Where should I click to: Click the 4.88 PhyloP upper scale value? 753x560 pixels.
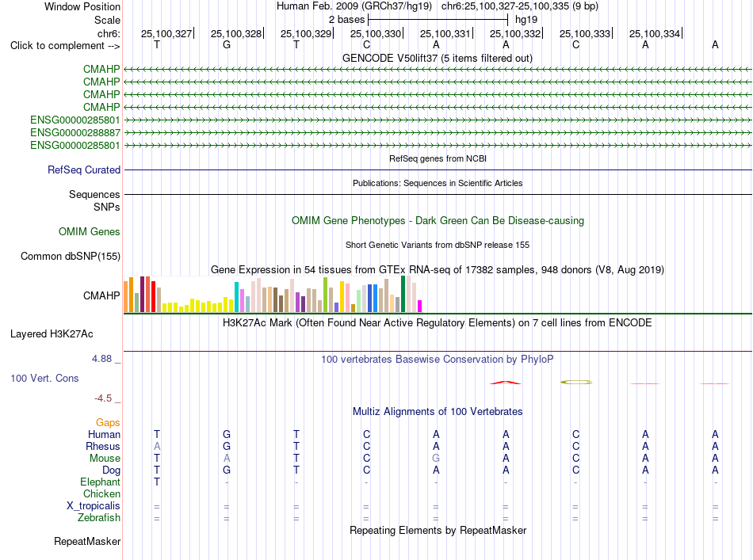coord(101,359)
